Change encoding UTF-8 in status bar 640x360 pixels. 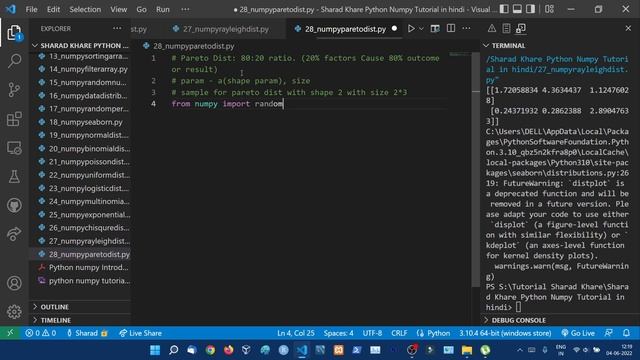tap(372, 333)
